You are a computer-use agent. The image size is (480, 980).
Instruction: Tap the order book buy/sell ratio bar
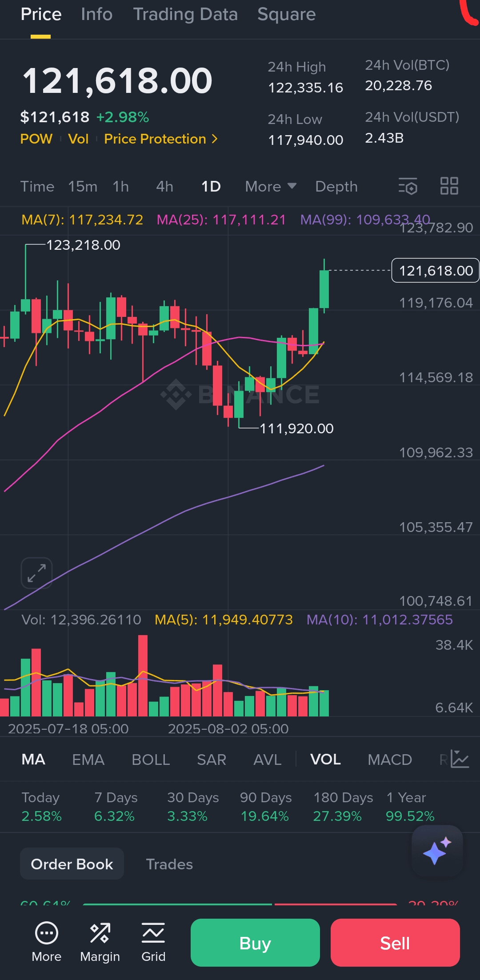pos(240,904)
